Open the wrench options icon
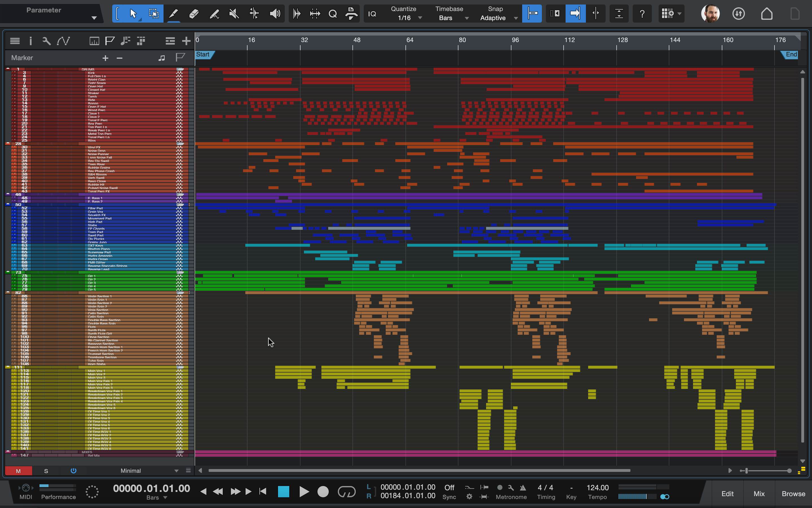The height and width of the screenshot is (508, 812). pos(46,41)
